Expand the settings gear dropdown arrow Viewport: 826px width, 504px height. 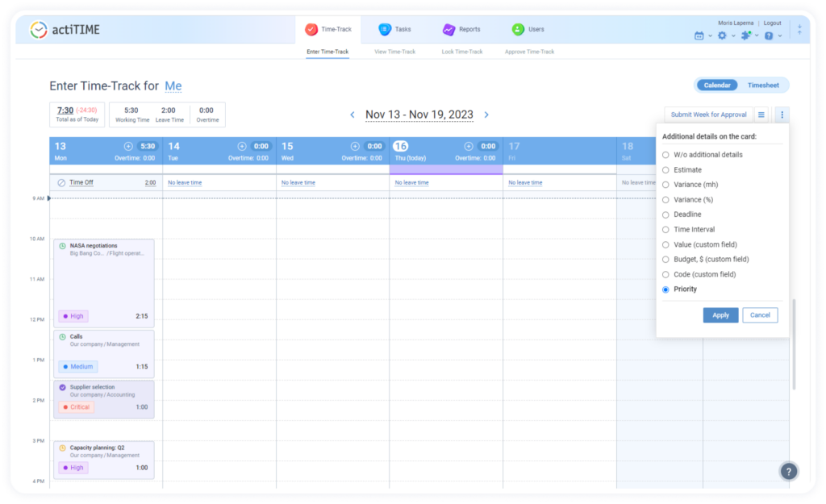click(733, 36)
